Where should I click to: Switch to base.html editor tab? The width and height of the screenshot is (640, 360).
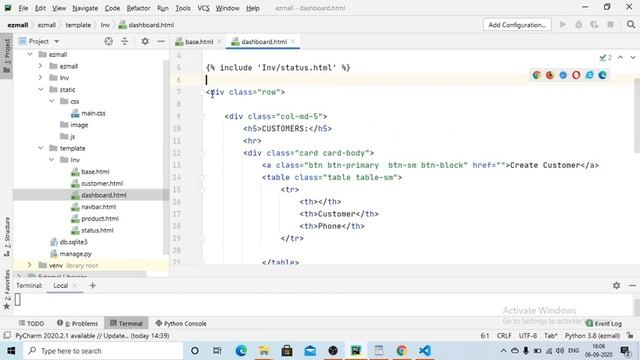click(199, 42)
